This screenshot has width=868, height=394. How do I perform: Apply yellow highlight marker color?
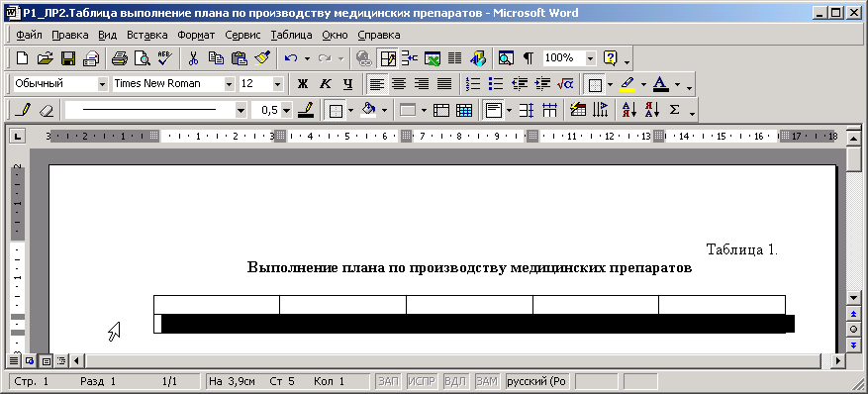coord(627,84)
